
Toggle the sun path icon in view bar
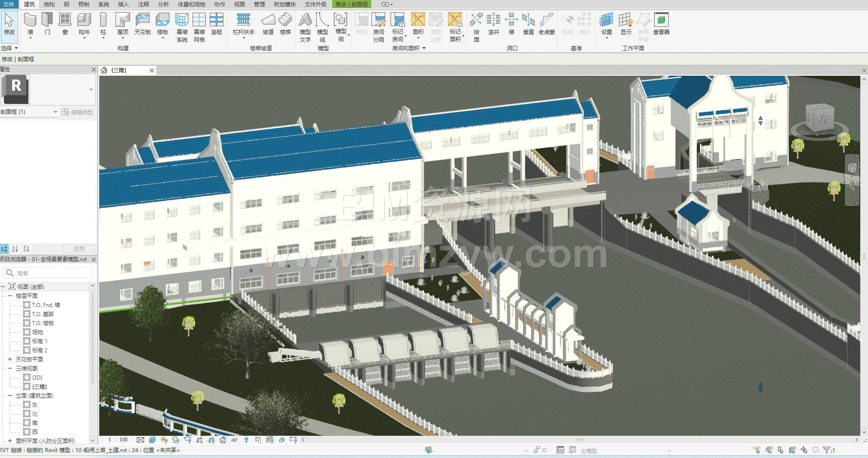(x=164, y=440)
